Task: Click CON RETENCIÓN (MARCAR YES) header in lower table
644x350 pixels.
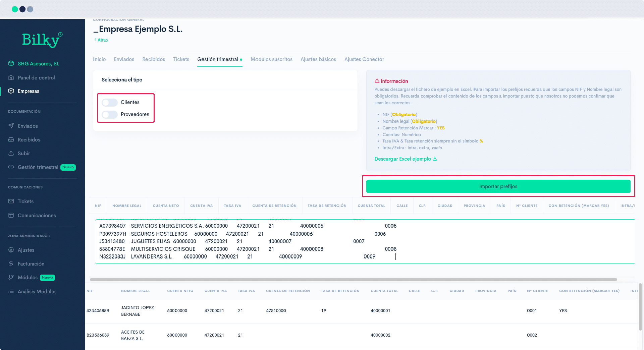Action: point(589,291)
